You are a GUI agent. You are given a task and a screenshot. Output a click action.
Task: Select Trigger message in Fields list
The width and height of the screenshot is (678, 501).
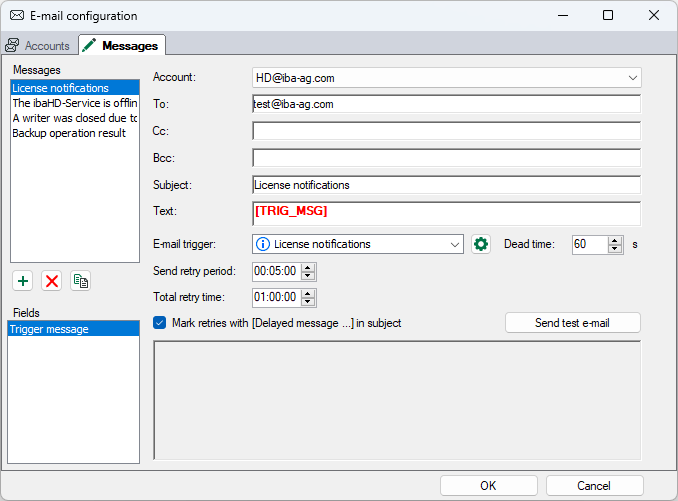pyautogui.click(x=74, y=329)
